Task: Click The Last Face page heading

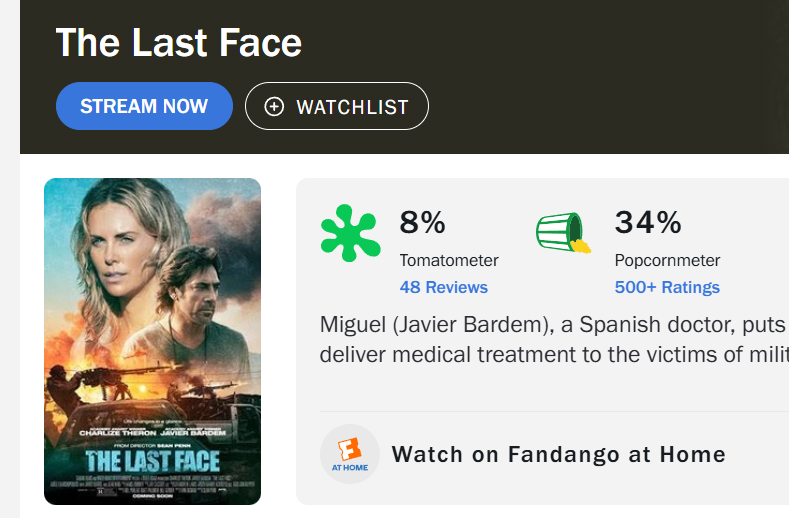Action: coord(178,43)
